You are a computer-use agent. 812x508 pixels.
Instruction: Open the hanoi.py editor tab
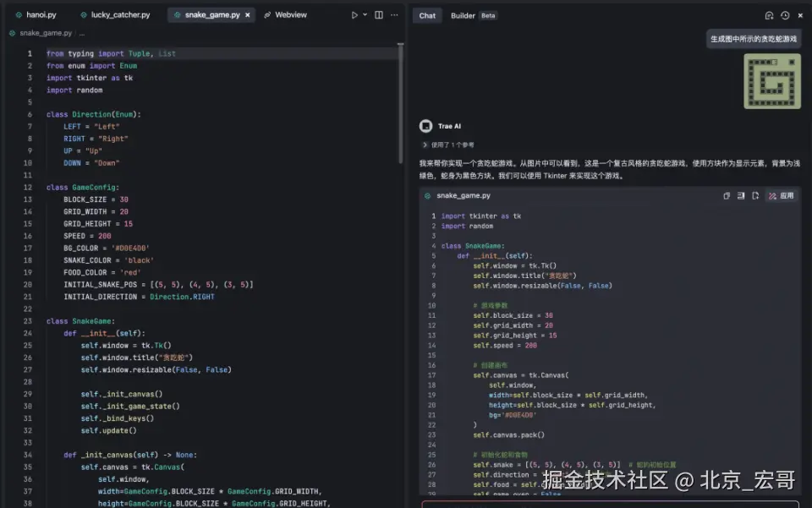[36, 15]
